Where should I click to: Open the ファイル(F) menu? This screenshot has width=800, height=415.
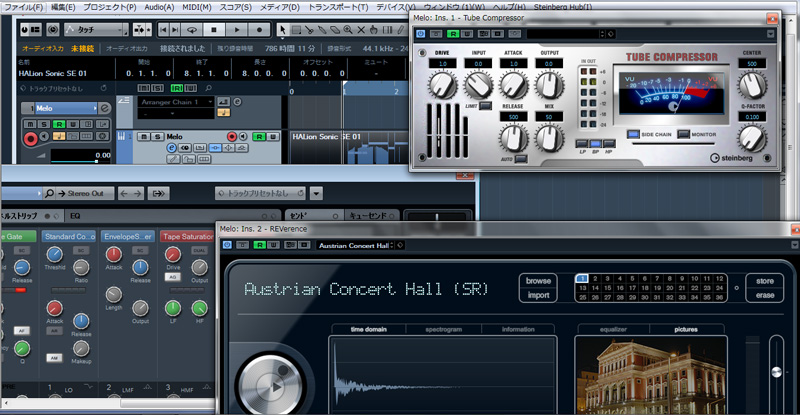[23, 7]
